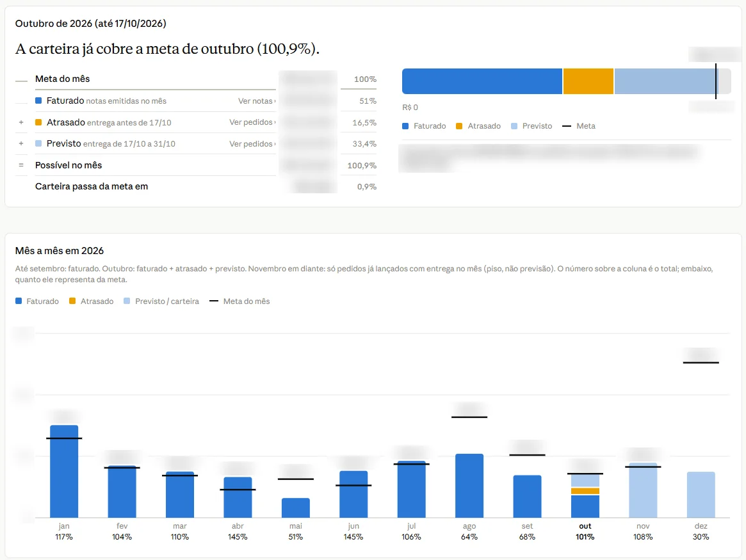Click the orange Atrasado segment of the out bar
Image resolution: width=746 pixels, height=560 pixels.
click(x=585, y=491)
